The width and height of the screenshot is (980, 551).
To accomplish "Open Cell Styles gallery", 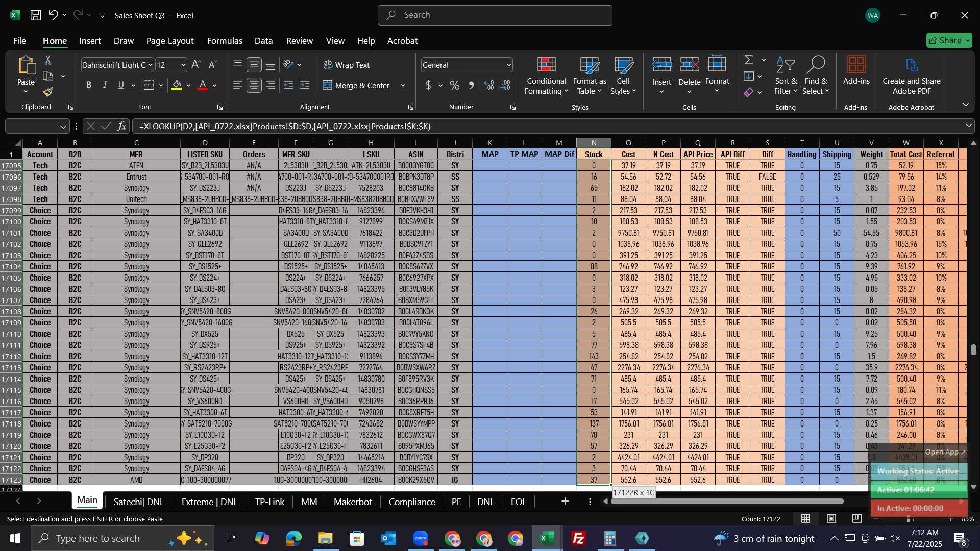I will click(623, 76).
